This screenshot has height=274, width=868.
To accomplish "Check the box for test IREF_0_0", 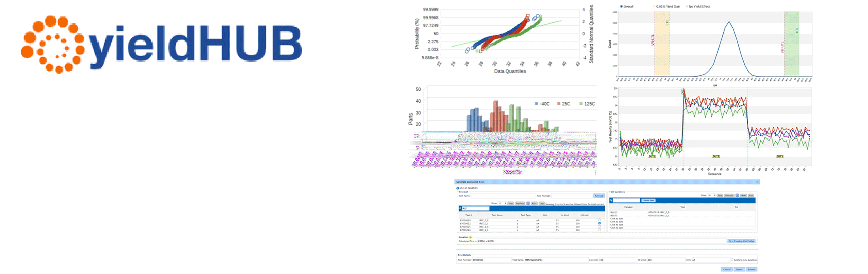I will point(599,220).
